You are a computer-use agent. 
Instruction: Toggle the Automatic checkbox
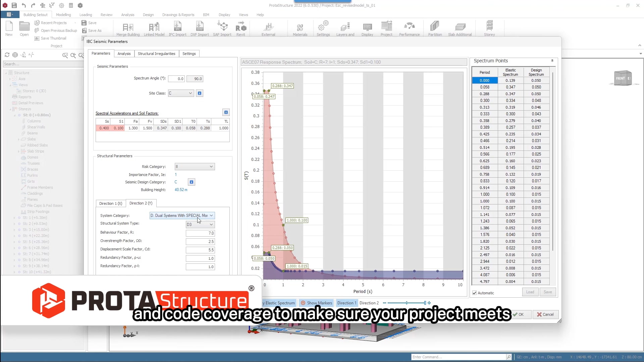point(475,293)
